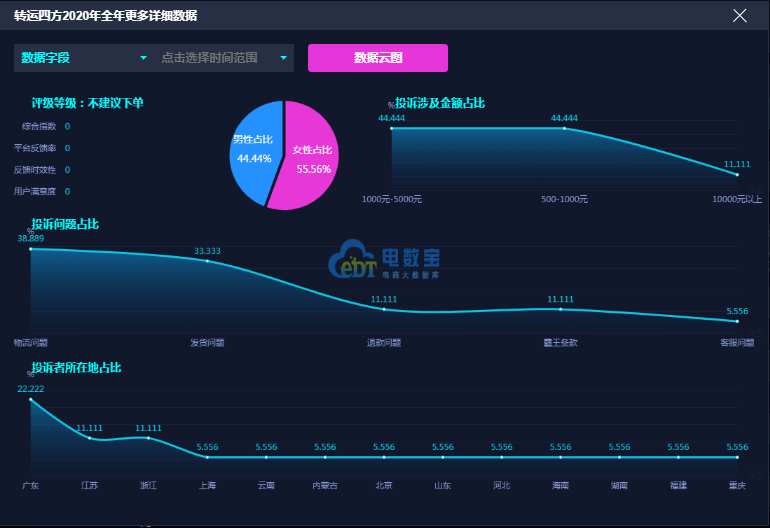Click the 湖南 axis label
The width and height of the screenshot is (770, 528).
pos(619,485)
